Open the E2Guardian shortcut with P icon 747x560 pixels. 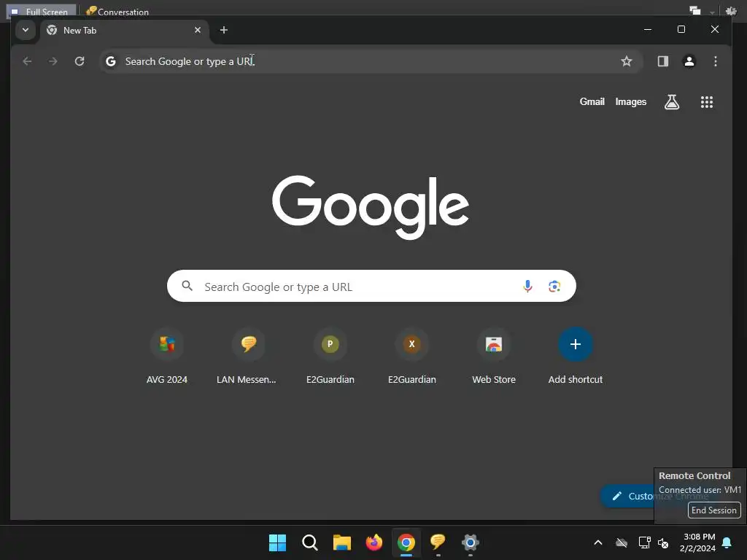pyautogui.click(x=330, y=356)
